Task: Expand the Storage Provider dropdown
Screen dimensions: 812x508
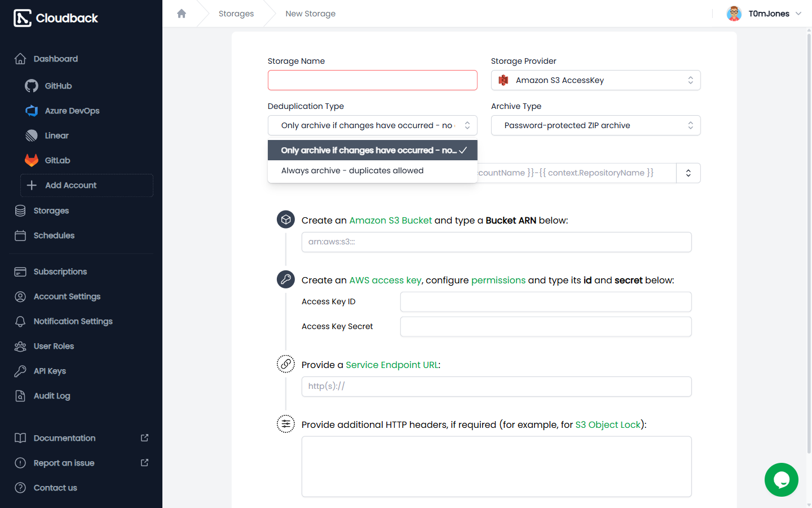Action: [x=596, y=80]
